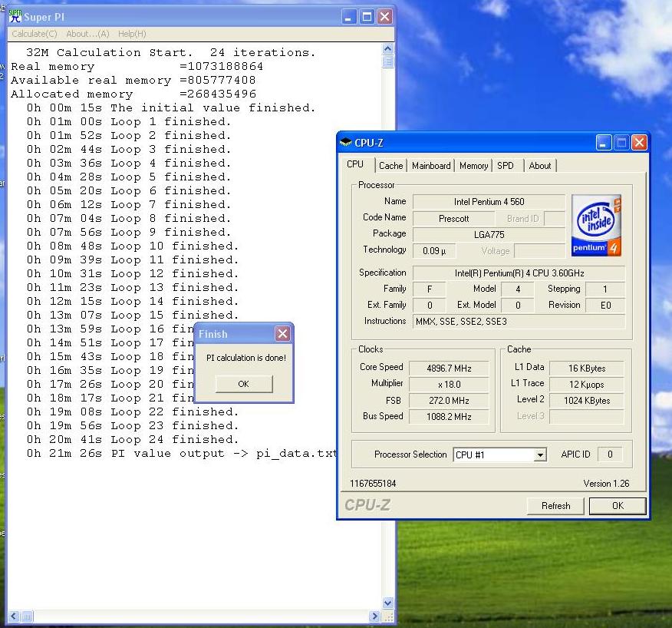This screenshot has height=628, width=672.
Task: Open the About...(A) menu in Super PI
Action: [x=87, y=34]
